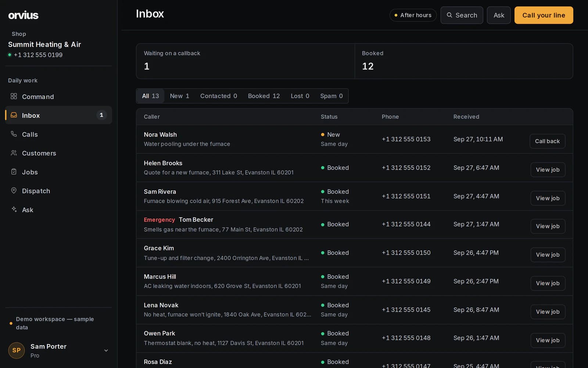Image resolution: width=588 pixels, height=368 pixels.
Task: Click View job for Sam Rivera
Action: click(x=548, y=198)
